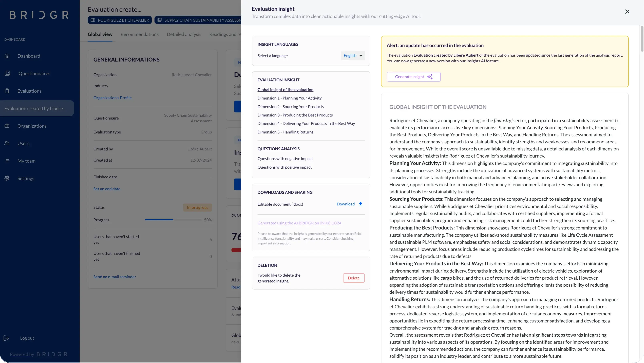Download the editable docx document
The image size is (644, 363).
349,204
